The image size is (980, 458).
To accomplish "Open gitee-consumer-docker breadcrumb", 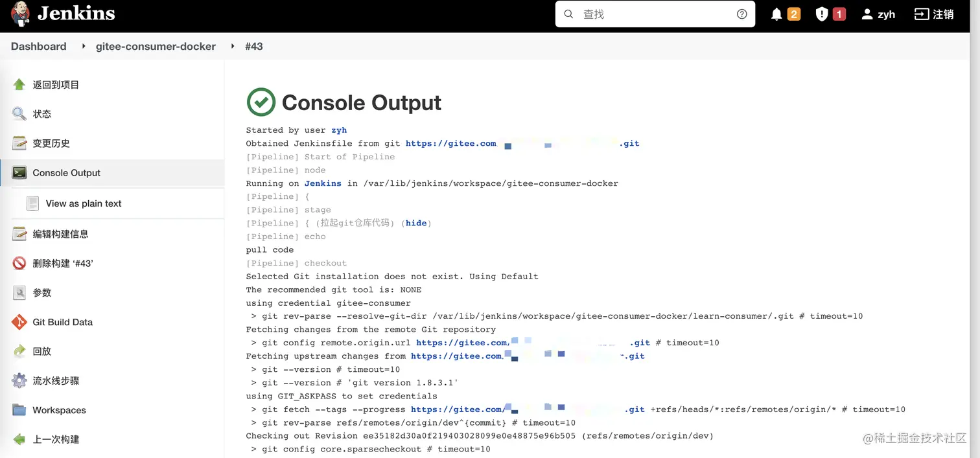I will click(156, 47).
